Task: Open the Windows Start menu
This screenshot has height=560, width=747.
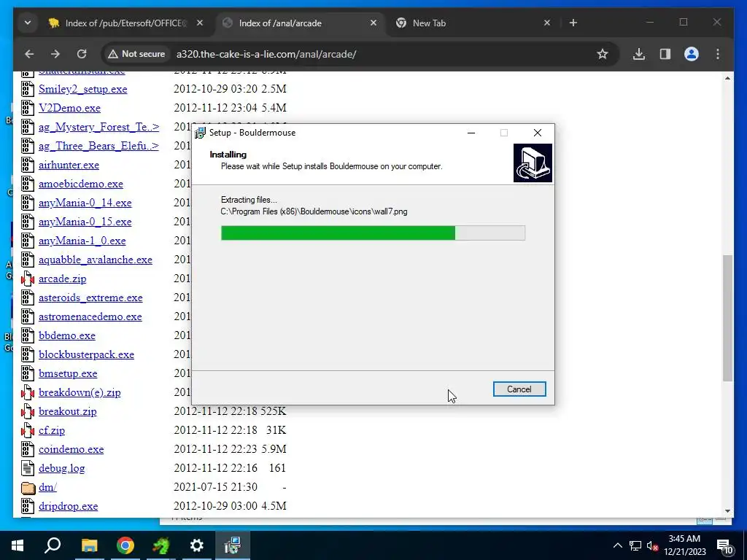Action: click(x=18, y=545)
